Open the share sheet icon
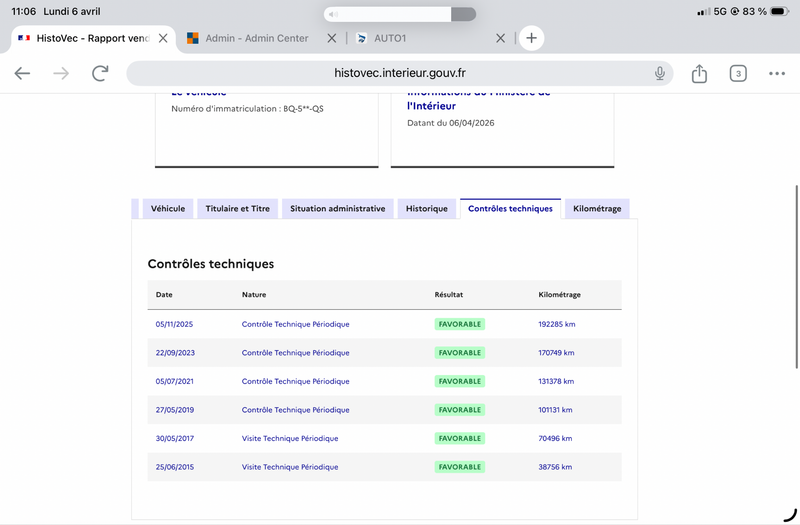 699,73
